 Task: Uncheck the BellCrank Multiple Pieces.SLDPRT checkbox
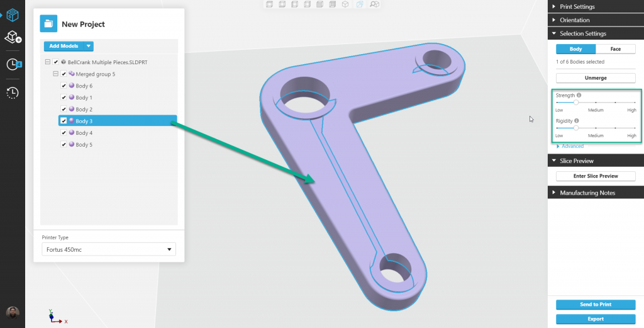click(x=56, y=62)
